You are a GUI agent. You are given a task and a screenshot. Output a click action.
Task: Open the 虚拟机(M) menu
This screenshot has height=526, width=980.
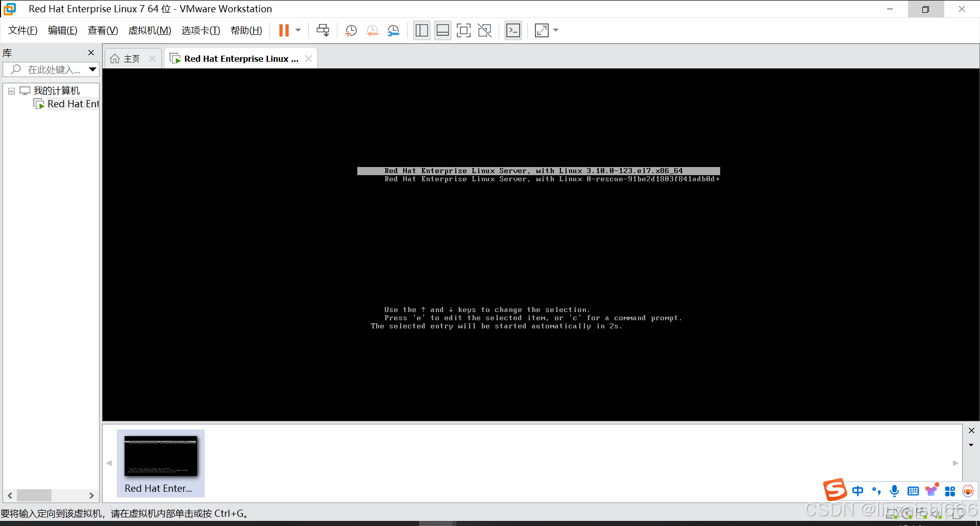150,31
